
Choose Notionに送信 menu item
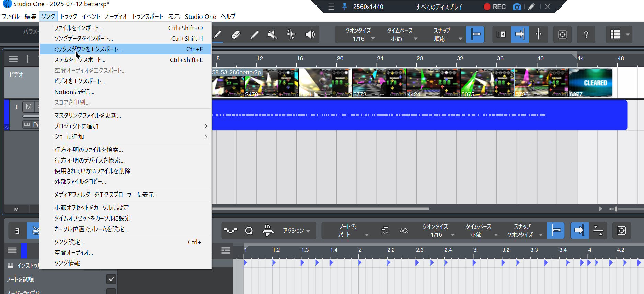(125, 92)
